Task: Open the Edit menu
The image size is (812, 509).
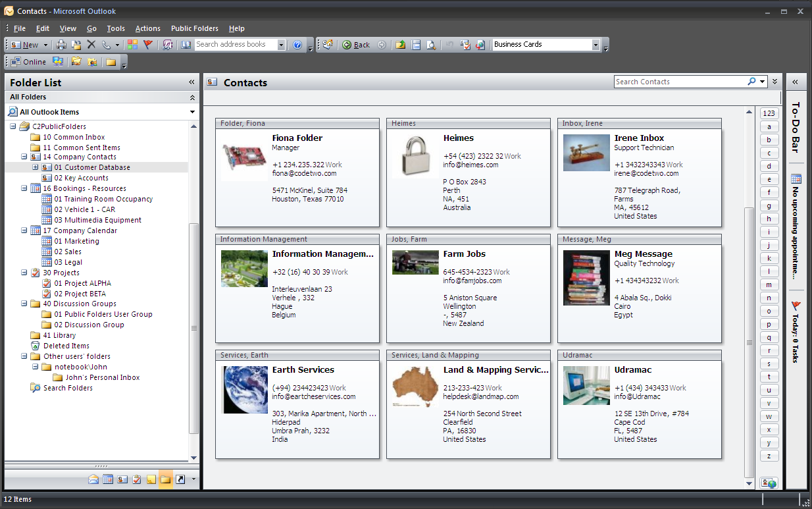Action: click(43, 28)
